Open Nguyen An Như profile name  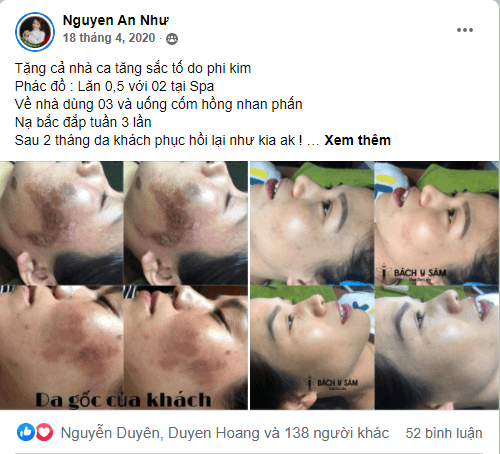[116, 20]
